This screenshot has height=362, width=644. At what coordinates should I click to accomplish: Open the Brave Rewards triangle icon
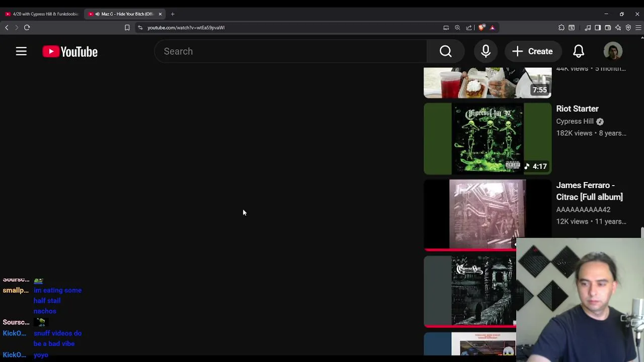click(492, 28)
